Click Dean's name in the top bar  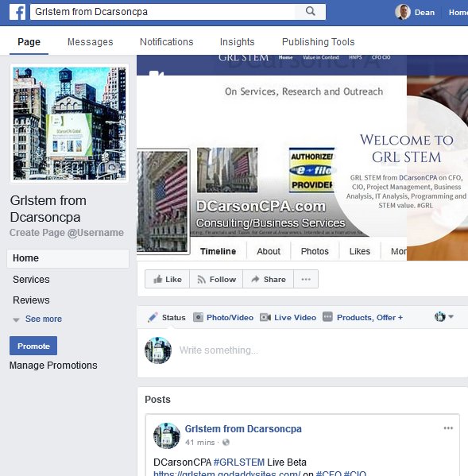424,13
